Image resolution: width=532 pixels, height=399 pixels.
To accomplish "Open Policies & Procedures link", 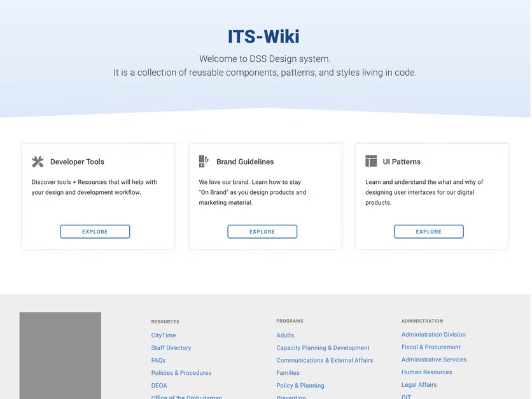I will tap(181, 373).
